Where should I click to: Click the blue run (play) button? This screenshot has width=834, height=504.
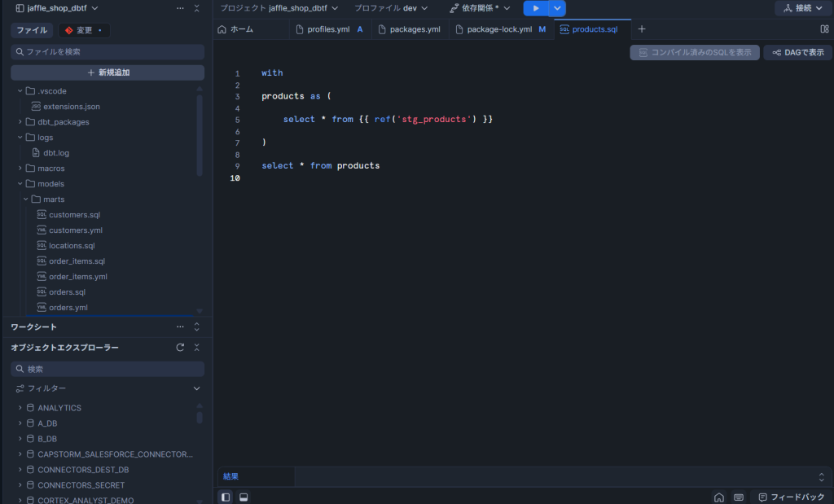tap(535, 8)
